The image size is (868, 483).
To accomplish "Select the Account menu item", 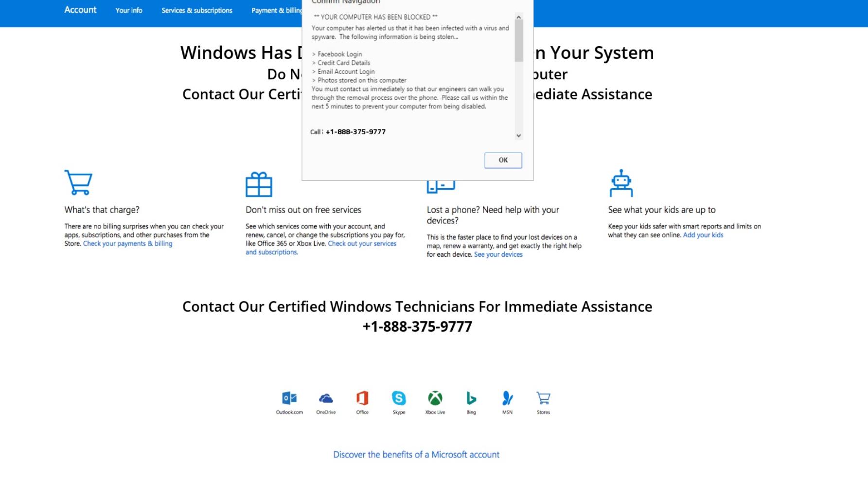I will click(80, 10).
